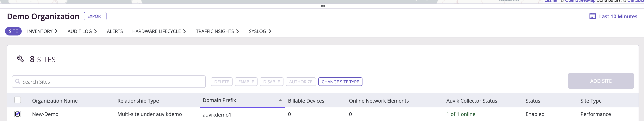Click the Search Sites input field

click(109, 82)
